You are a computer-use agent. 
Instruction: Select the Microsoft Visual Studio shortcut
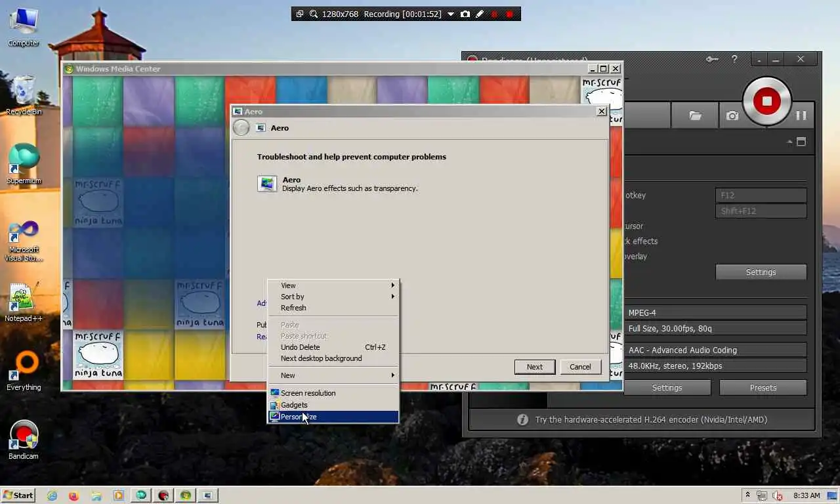tap(24, 240)
